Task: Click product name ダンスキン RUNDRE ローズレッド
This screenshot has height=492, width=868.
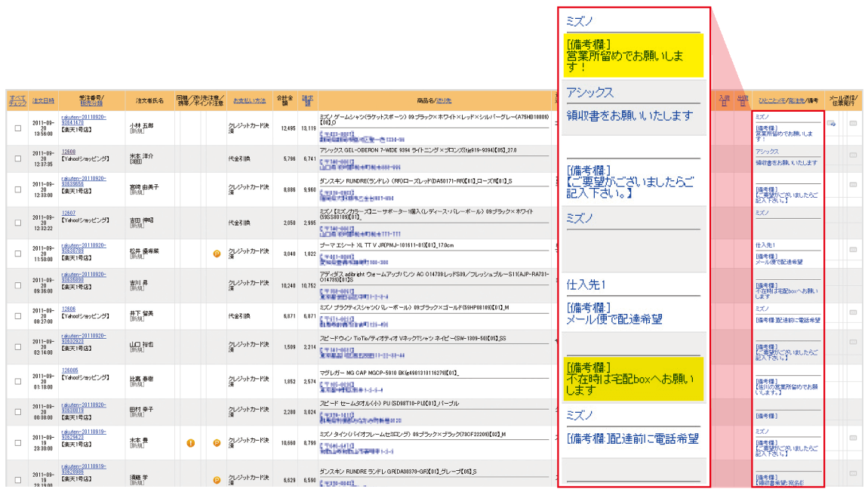Action: click(416, 181)
